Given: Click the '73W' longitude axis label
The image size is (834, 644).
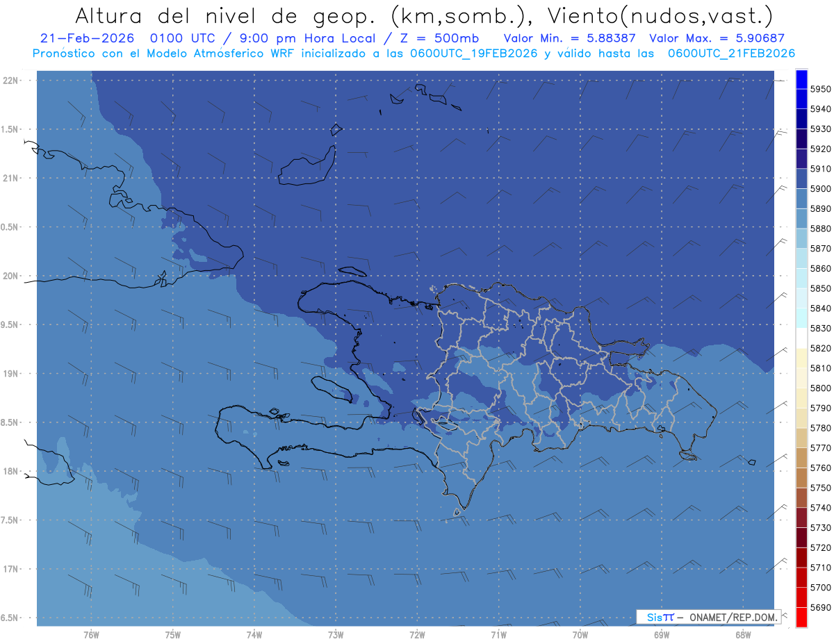Looking at the screenshot, I should tap(336, 634).
